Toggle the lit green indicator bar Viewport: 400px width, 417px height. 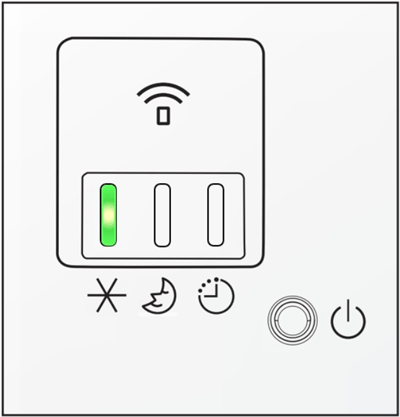[108, 215]
